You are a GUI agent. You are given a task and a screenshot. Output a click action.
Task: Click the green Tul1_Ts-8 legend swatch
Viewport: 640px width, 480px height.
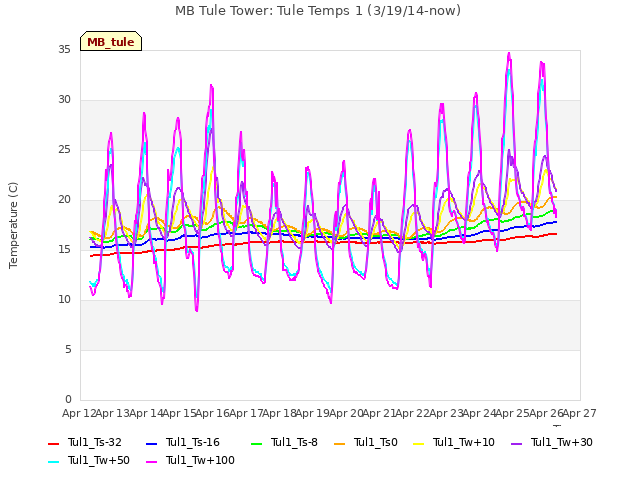pos(256,444)
